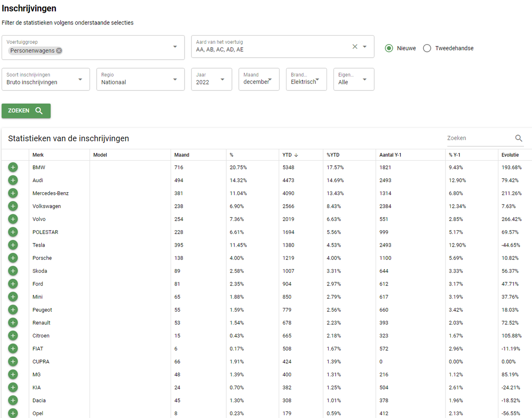Expand the POLESTAR row plus icon
532x418 pixels.
(x=13, y=232)
